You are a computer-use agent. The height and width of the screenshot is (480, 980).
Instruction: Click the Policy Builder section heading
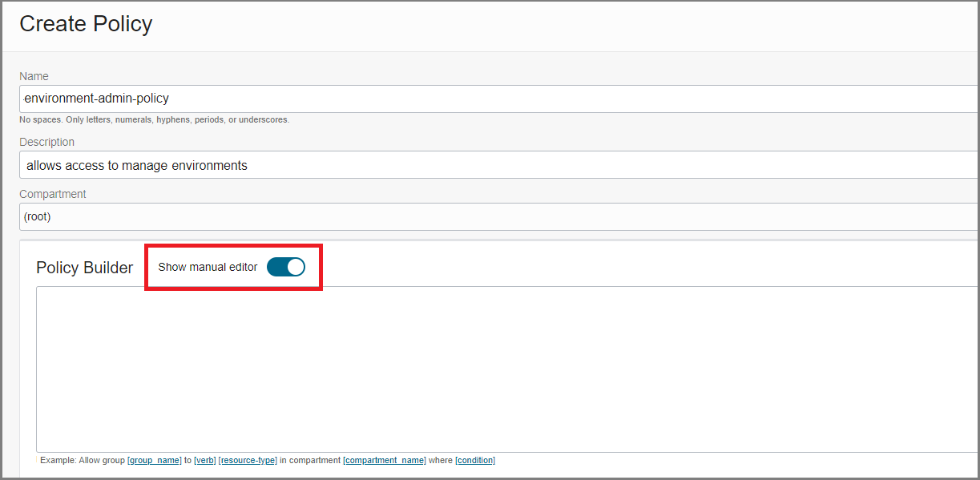[84, 267]
